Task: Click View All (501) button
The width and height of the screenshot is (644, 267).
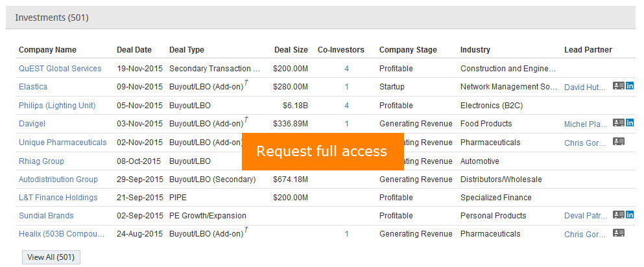Action: pyautogui.click(x=51, y=257)
